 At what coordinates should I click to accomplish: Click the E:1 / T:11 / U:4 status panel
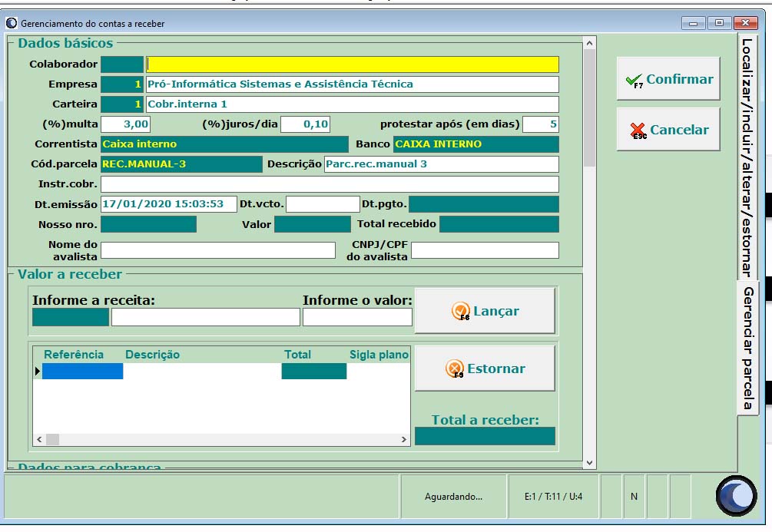pyautogui.click(x=553, y=497)
